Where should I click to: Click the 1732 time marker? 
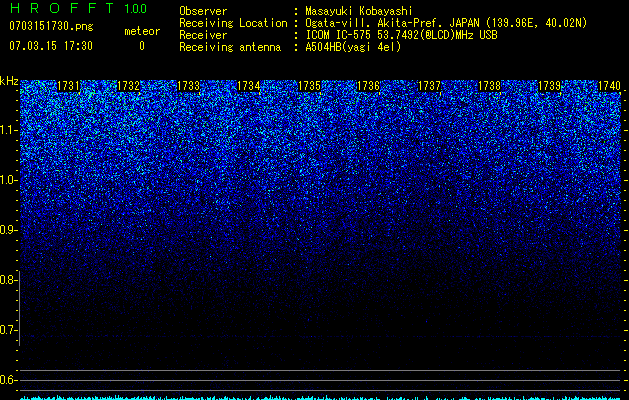click(128, 86)
